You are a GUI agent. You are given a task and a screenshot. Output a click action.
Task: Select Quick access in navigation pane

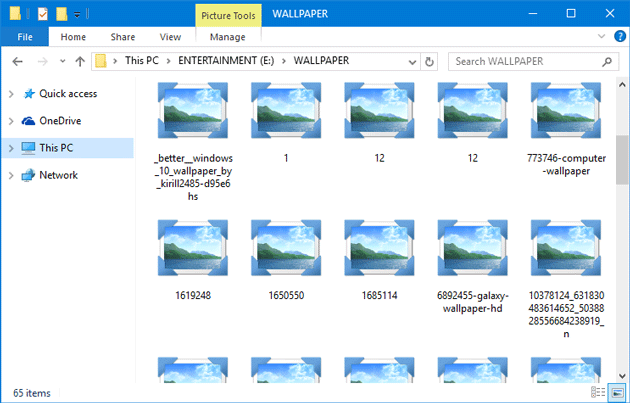[x=68, y=94]
